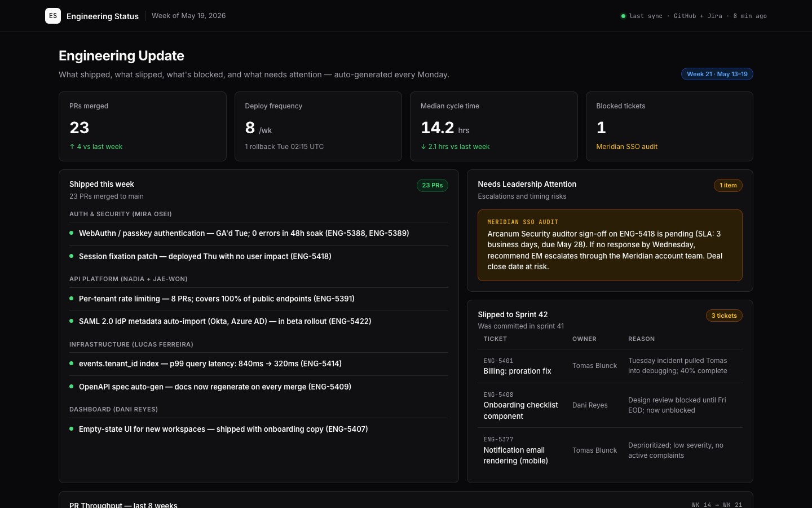This screenshot has width=812, height=508.
Task: Open the Meridian SSO Audit escalation card
Action: [x=610, y=245]
